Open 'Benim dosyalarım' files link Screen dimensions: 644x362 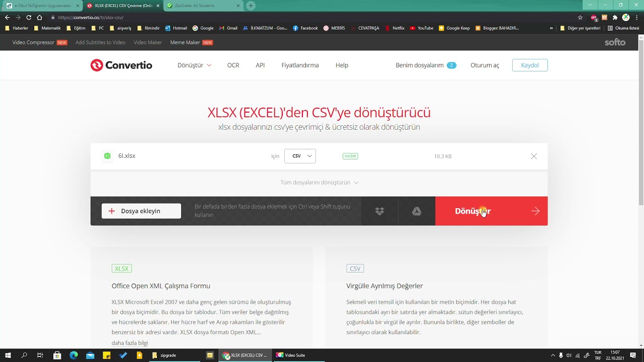click(426, 65)
